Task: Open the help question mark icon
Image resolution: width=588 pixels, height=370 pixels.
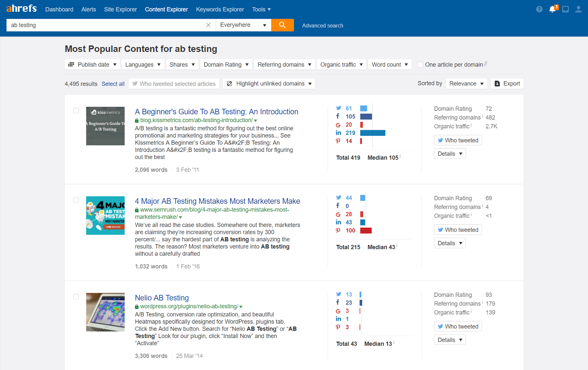Action: (539, 9)
